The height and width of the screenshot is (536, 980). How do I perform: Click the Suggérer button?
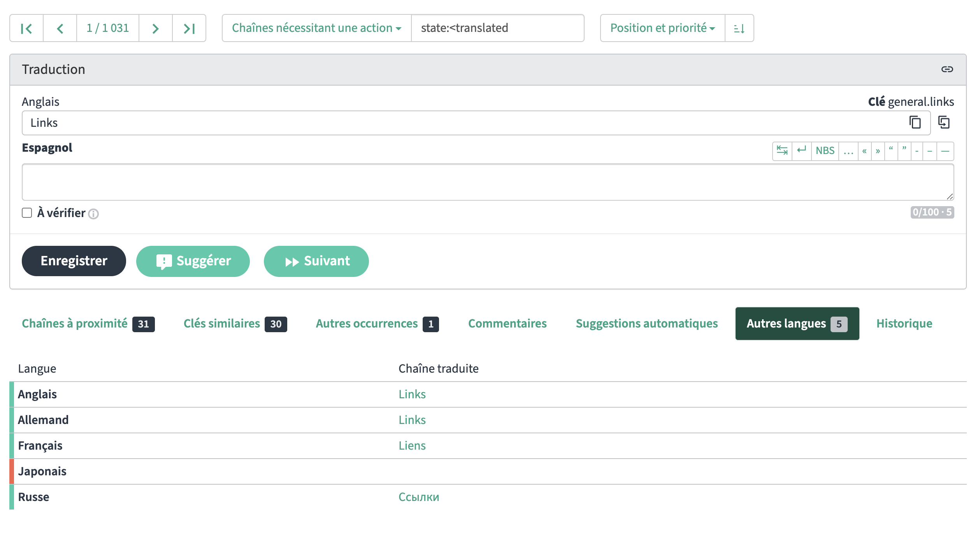point(193,261)
